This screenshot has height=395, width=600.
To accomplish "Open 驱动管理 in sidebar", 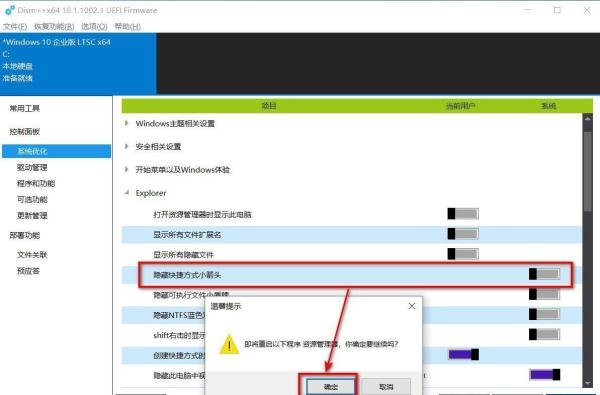I will [32, 167].
